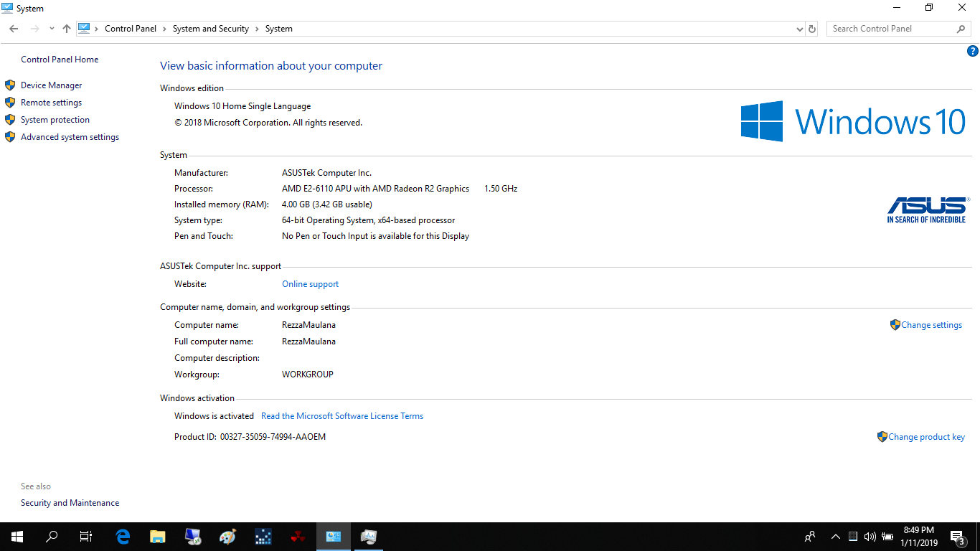The height and width of the screenshot is (551, 980).
Task: Click the System window title bar icon
Action: click(x=8, y=8)
